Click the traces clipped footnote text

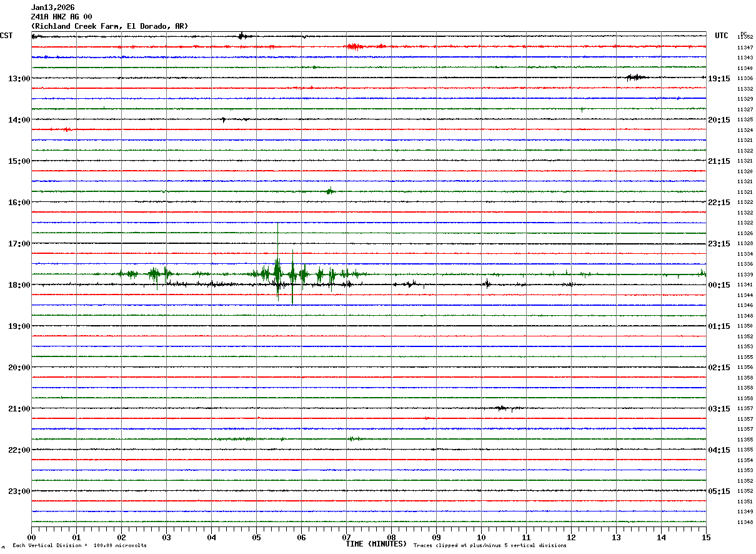[490, 546]
